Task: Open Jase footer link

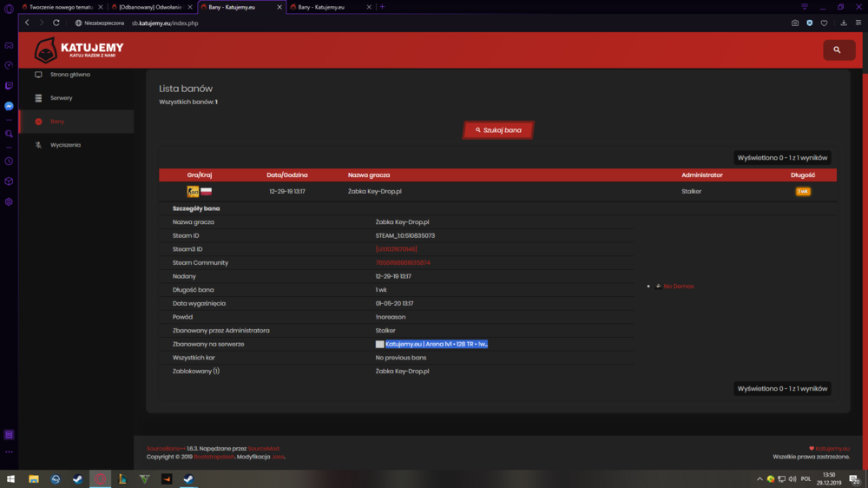Action: coord(278,457)
